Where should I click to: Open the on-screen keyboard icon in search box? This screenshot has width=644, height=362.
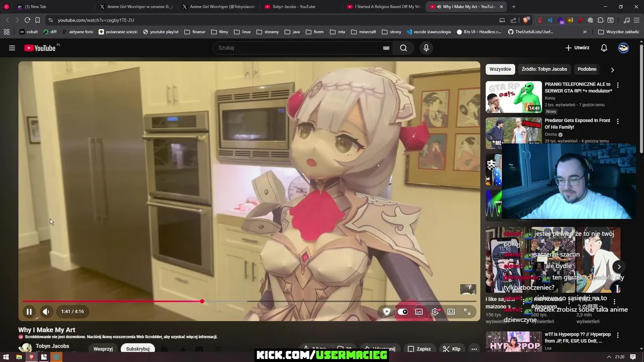tap(386, 48)
